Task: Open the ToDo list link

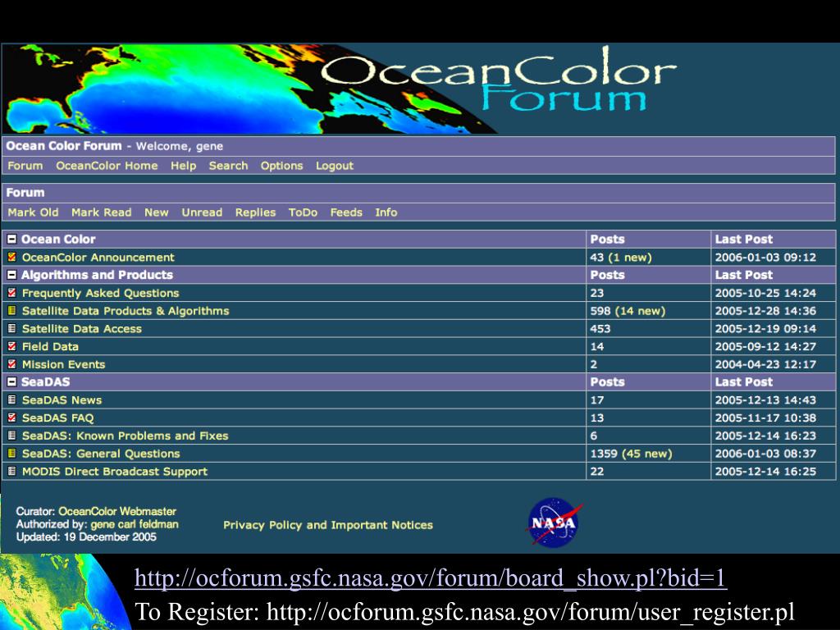Action: tap(303, 212)
